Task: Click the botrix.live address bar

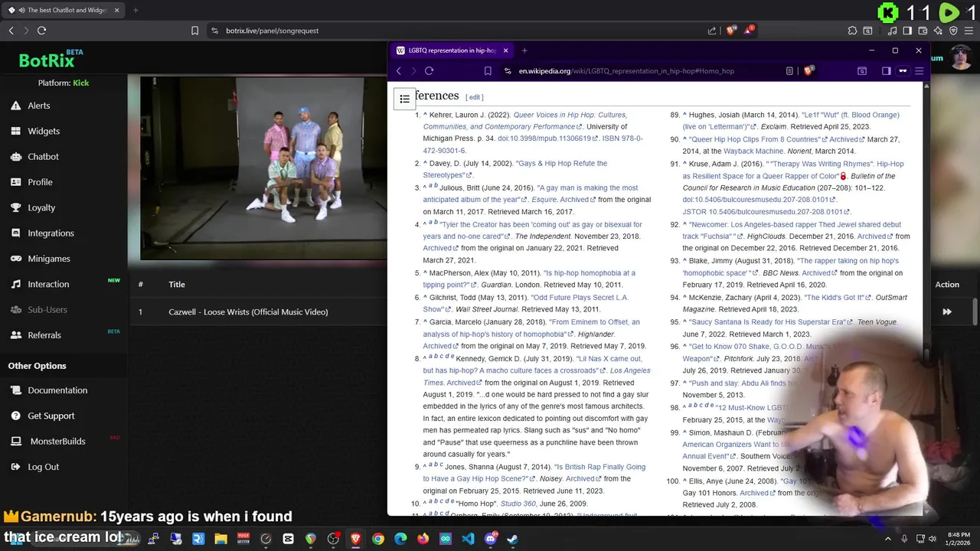Action: (459, 31)
